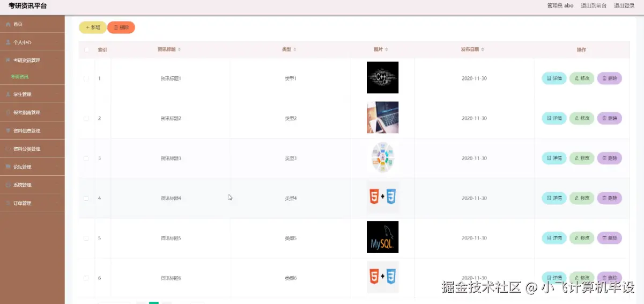Expand 报考指南管理 in the sidebar
Screen dimensions: 644x304
click(x=32, y=112)
